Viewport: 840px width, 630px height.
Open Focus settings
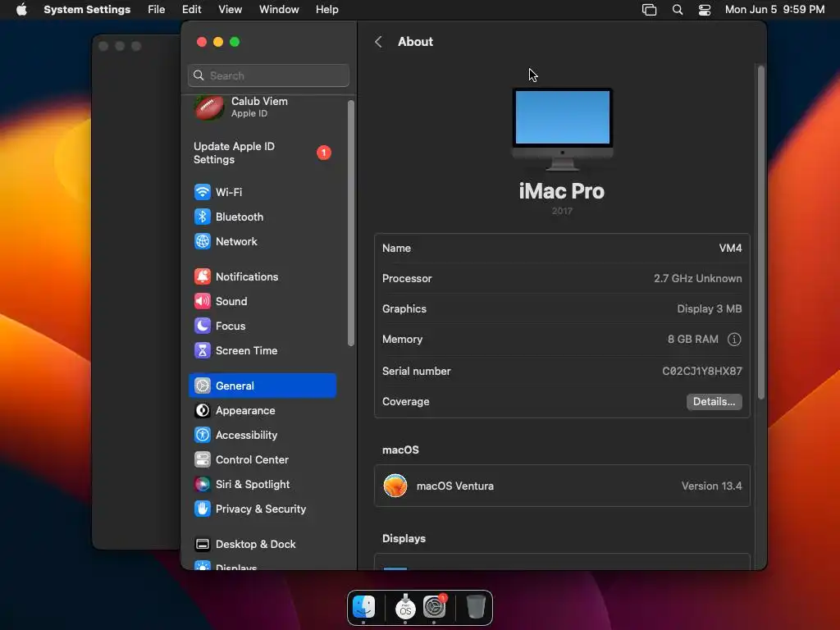pos(262,326)
